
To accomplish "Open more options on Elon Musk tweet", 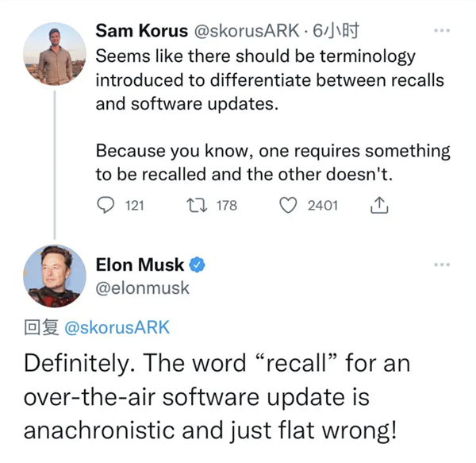I will click(442, 264).
